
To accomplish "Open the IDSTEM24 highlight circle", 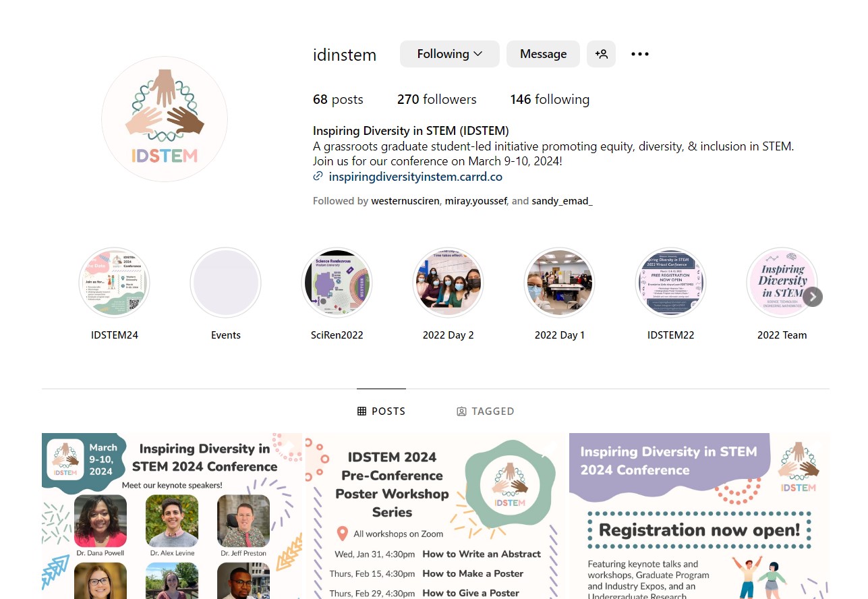I will [115, 283].
